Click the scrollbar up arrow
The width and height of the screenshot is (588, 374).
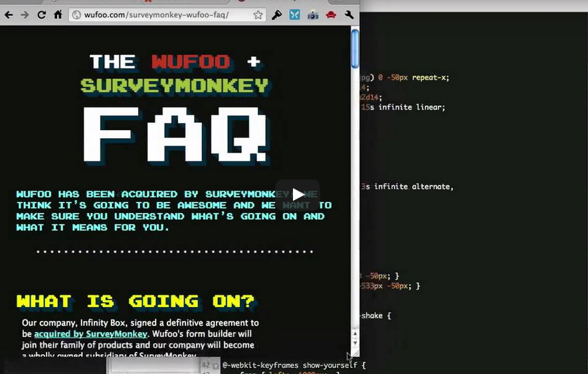pyautogui.click(x=355, y=333)
